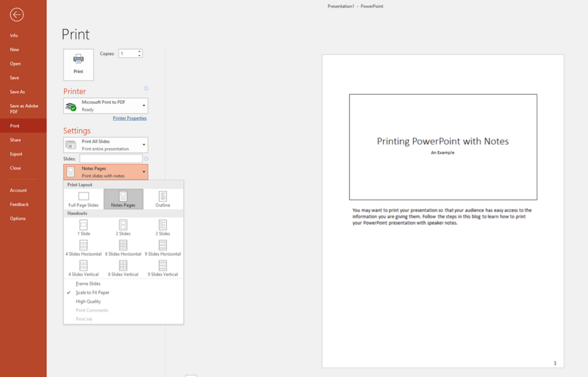
Task: Choose the 1 Slide handout layout
Action: tap(83, 227)
